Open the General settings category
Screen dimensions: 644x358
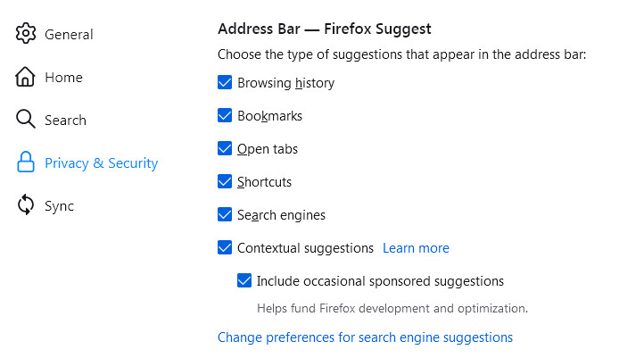(69, 35)
